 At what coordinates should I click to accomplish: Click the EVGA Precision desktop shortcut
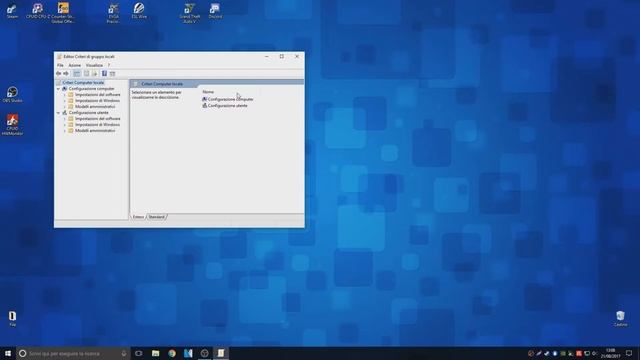(113, 13)
